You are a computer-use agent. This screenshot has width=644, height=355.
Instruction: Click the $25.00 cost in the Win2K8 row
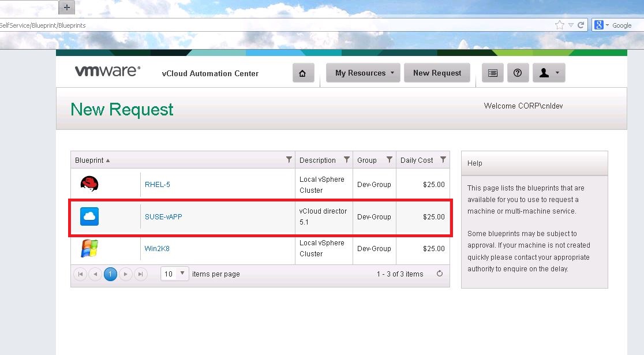(x=434, y=249)
